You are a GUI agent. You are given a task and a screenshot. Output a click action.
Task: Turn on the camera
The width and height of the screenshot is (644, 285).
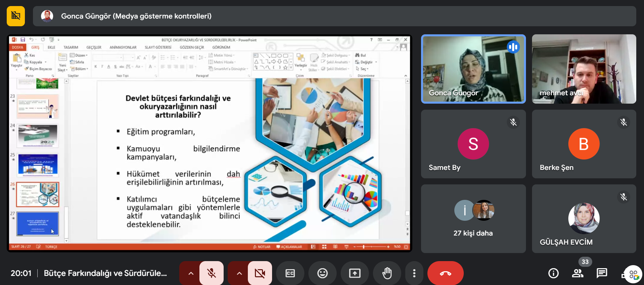[260, 273]
